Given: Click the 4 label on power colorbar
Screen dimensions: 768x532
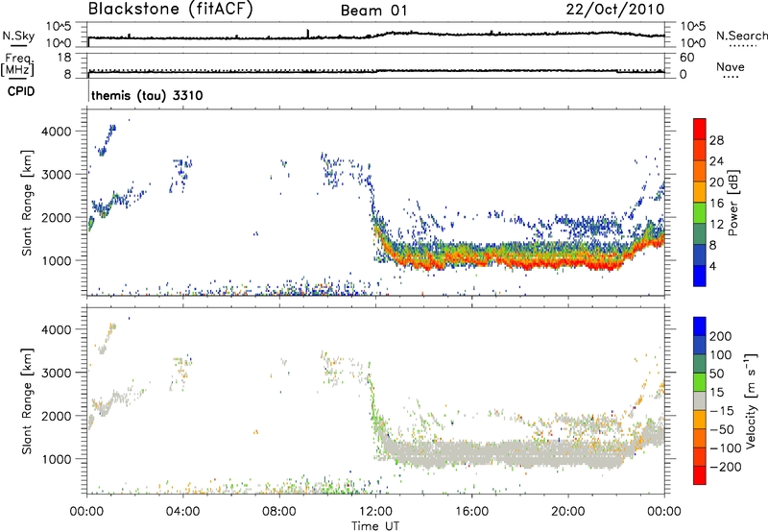Looking at the screenshot, I should (x=712, y=266).
